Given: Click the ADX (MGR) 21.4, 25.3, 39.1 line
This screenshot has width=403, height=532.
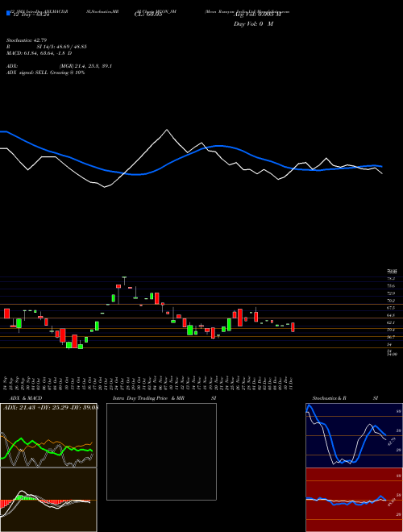Looking at the screenshot, I should pyautogui.click(x=59, y=66).
